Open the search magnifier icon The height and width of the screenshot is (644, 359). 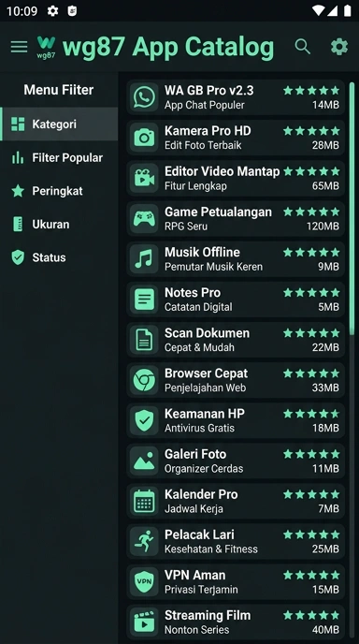(302, 47)
